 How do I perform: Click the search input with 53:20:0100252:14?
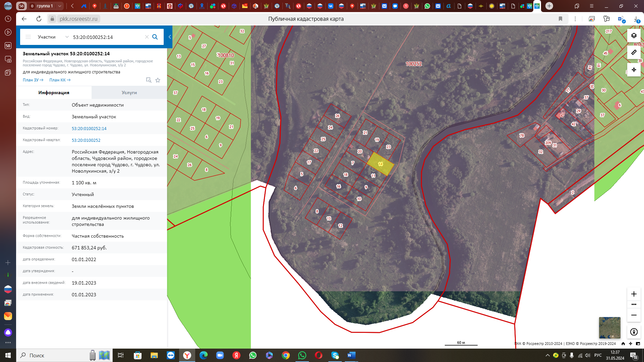(107, 37)
